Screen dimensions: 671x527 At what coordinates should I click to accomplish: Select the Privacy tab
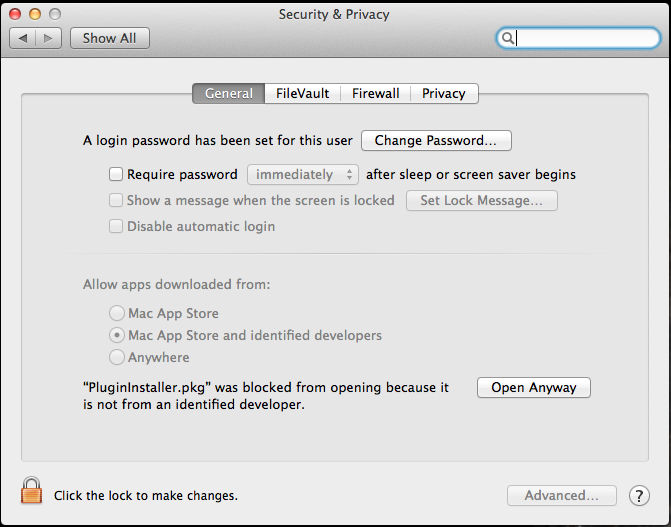pos(444,93)
